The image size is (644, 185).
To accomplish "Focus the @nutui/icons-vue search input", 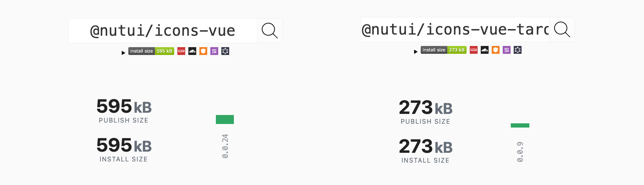I will [x=163, y=31].
